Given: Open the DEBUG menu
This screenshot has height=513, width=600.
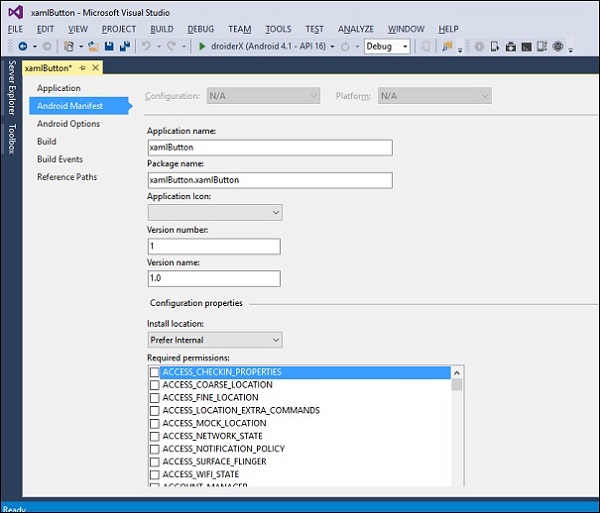Looking at the screenshot, I should (x=201, y=29).
